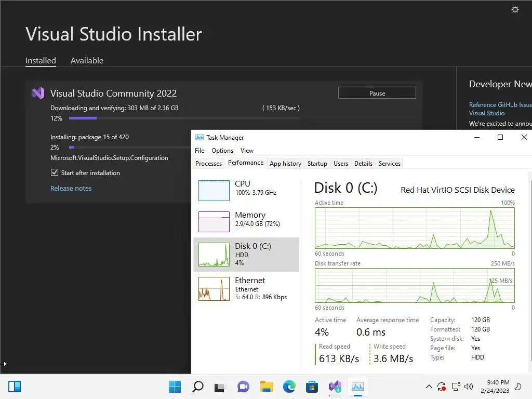
Task: Open the Release notes link
Action: click(x=71, y=188)
